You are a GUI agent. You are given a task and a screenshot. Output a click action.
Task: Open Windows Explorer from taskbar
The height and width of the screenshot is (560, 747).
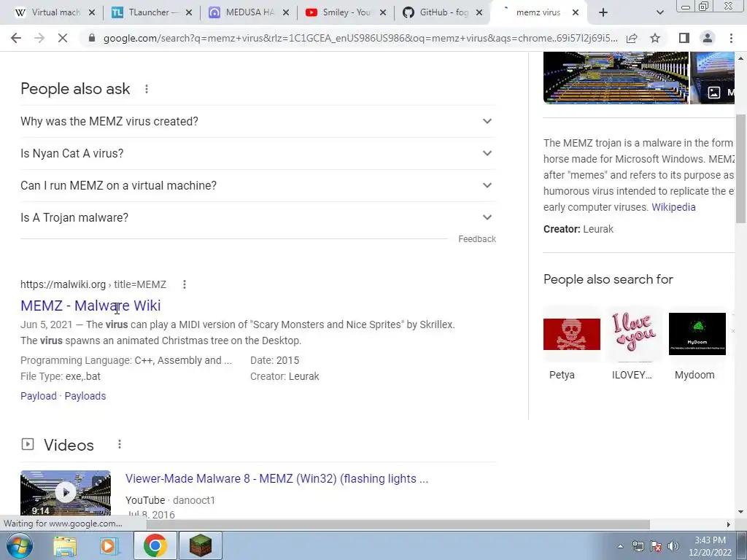coord(65,545)
